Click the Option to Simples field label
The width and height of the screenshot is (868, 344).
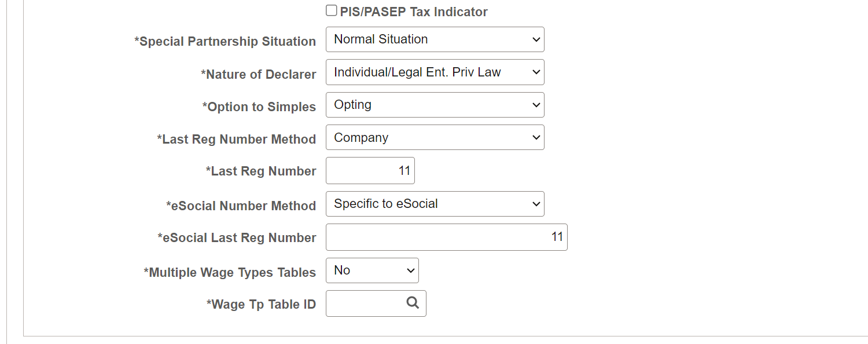pyautogui.click(x=259, y=107)
